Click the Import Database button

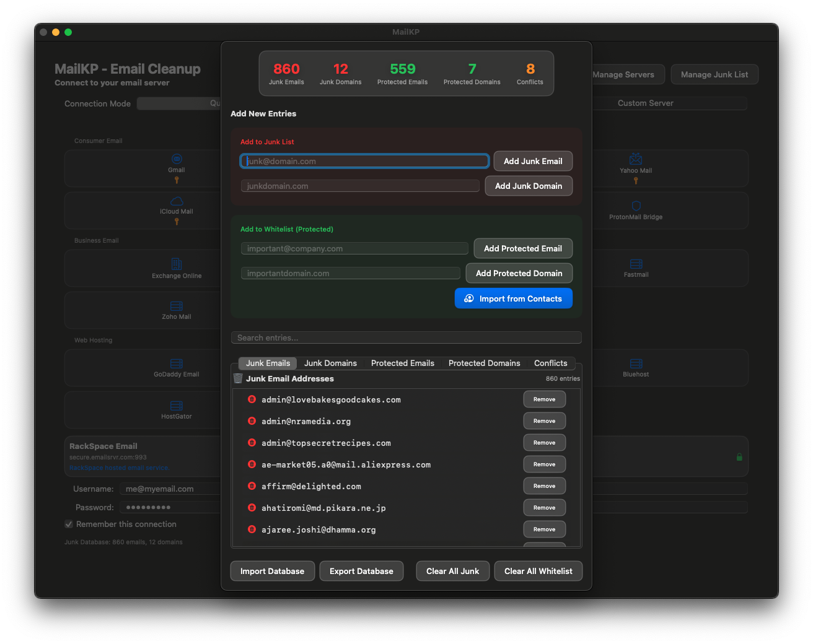pyautogui.click(x=273, y=571)
